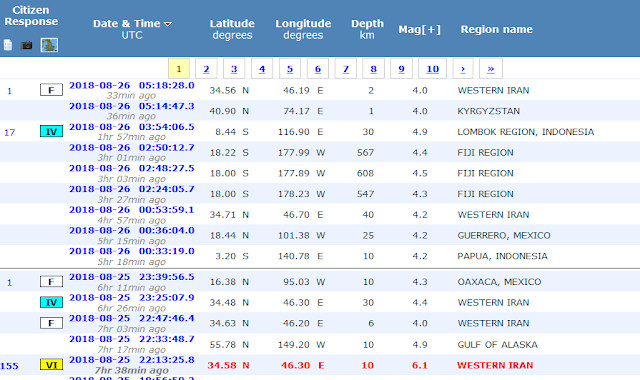Click the document (testimonies) icon in header
This screenshot has height=380, width=640.
[x=8, y=45]
